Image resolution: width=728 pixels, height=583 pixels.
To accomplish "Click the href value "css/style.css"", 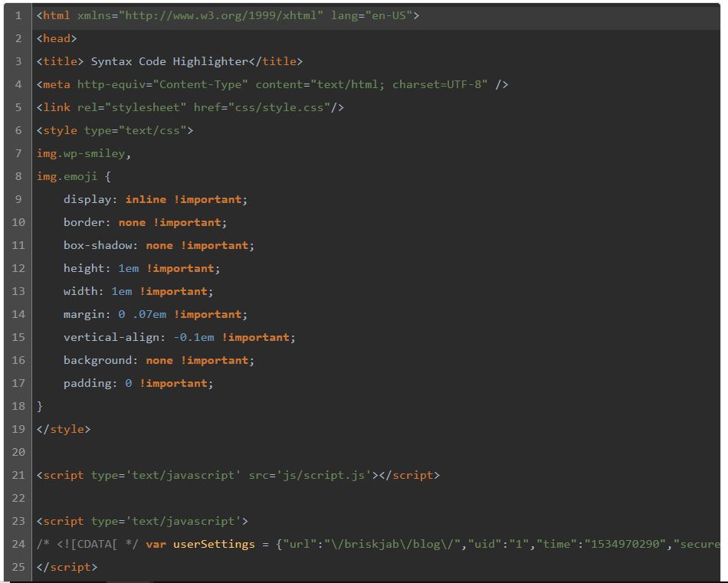I will pos(279,108).
